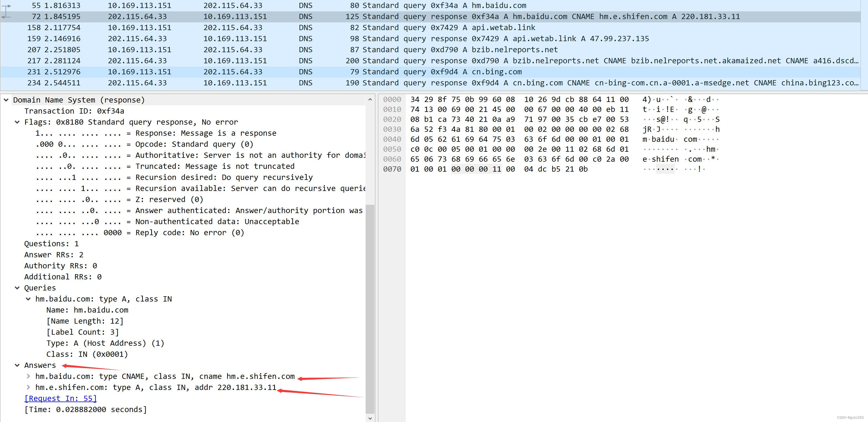Select Recursion desired flag line
Viewport: 868px width, 422px height.
[x=174, y=177]
